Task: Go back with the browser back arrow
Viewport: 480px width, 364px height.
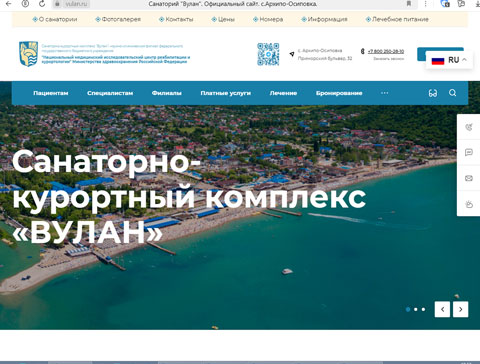Action: (x=9, y=4)
